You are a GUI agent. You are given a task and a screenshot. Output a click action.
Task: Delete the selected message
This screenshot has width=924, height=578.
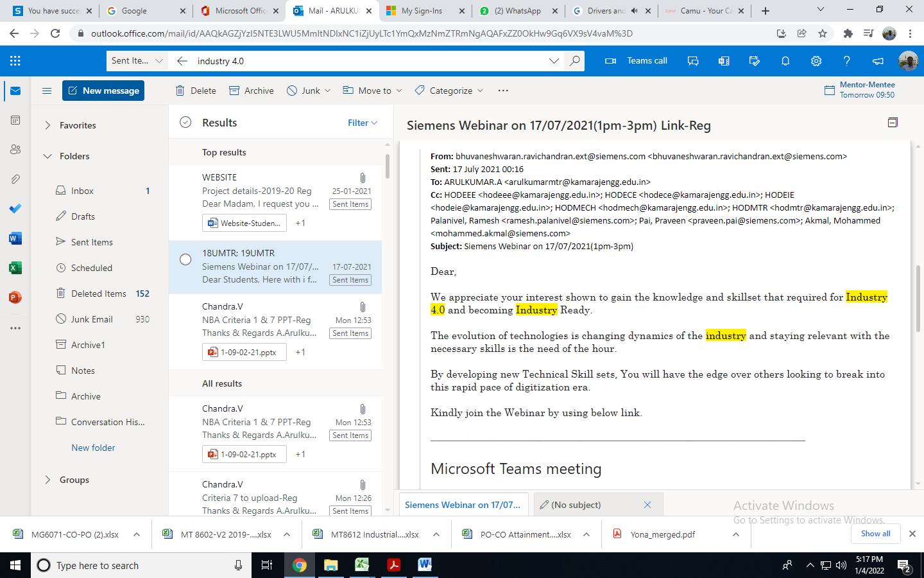[196, 91]
